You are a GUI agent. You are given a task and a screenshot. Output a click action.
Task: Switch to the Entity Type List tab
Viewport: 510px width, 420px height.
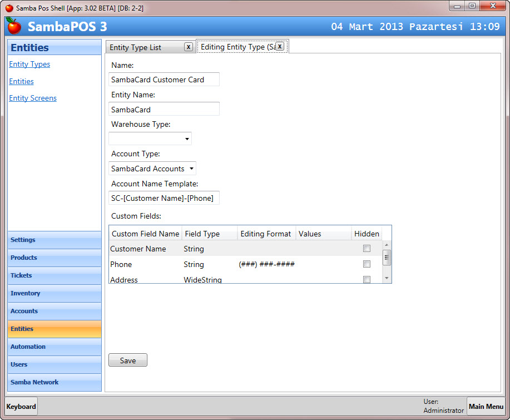[x=143, y=47]
